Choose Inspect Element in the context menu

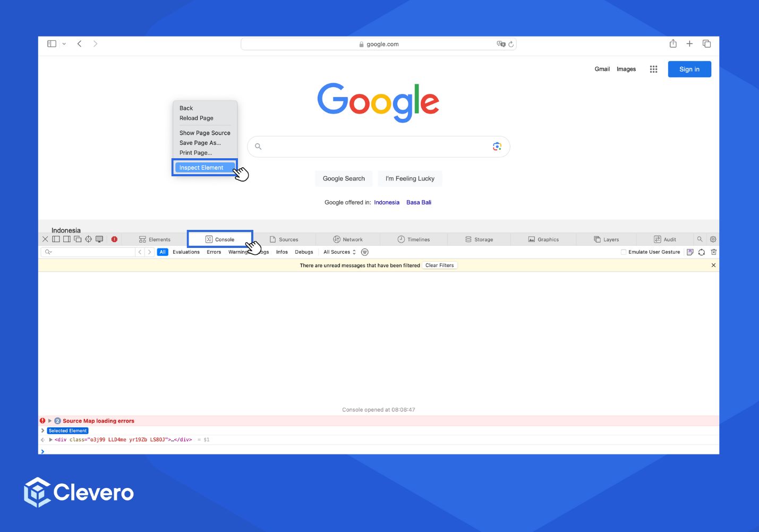click(x=204, y=168)
